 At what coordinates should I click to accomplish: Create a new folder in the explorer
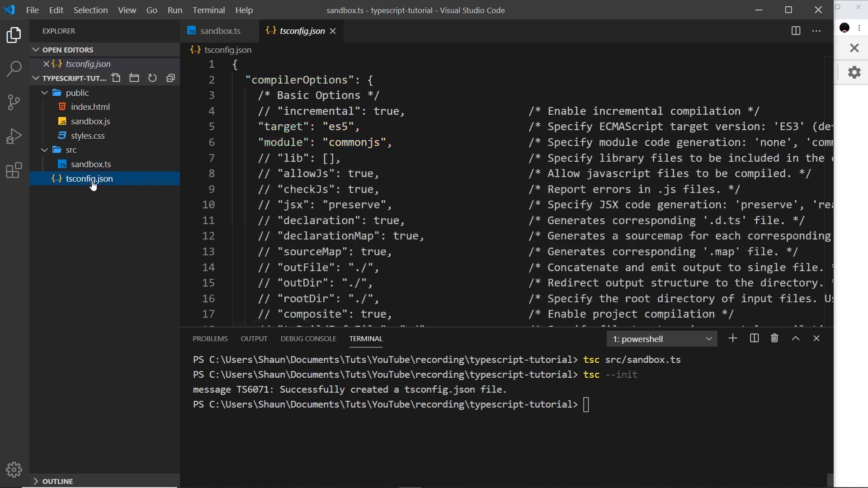pyautogui.click(x=134, y=78)
